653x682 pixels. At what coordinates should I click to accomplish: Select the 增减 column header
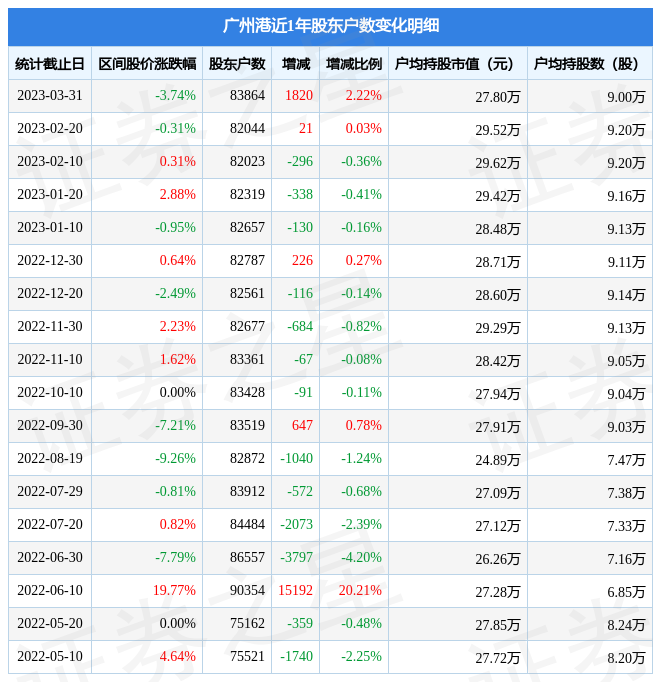point(296,64)
